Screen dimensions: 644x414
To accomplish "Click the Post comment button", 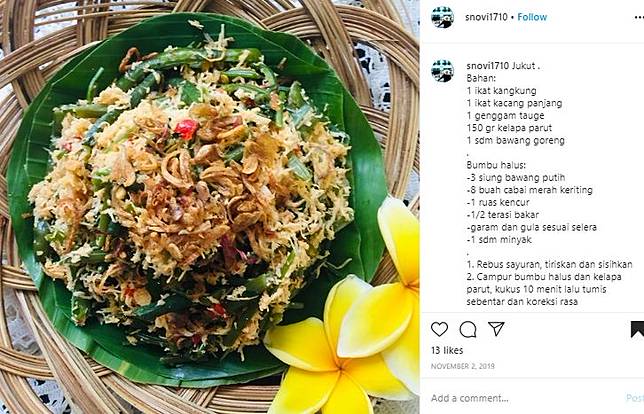I will click(635, 398).
